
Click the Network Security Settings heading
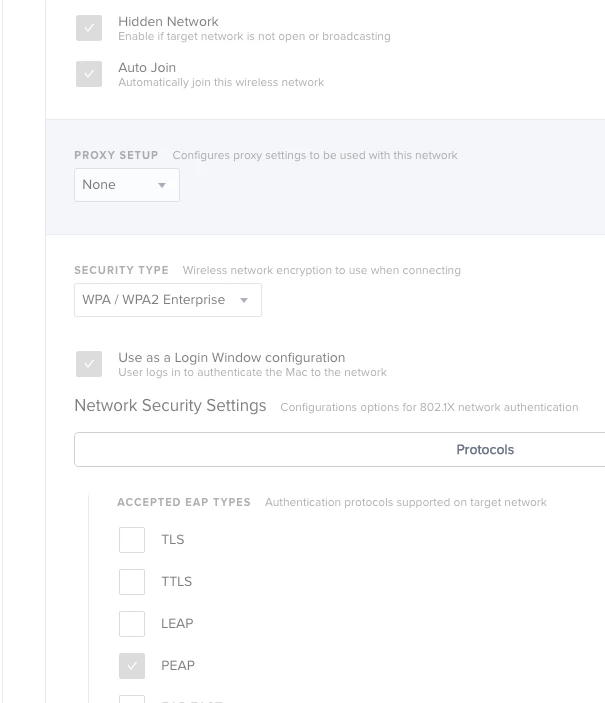[170, 406]
